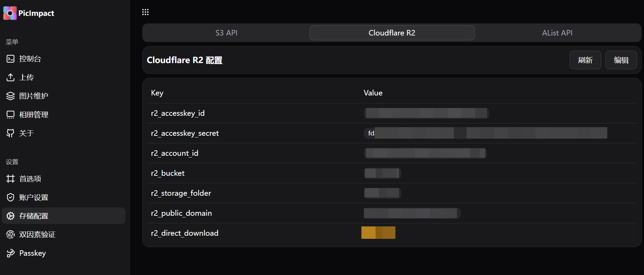Click the 相册管理 album icon
The height and width of the screenshot is (275, 644).
pyautogui.click(x=11, y=115)
